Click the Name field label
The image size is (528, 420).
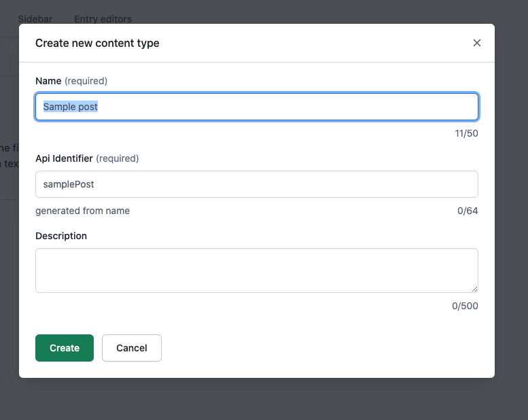[48, 81]
